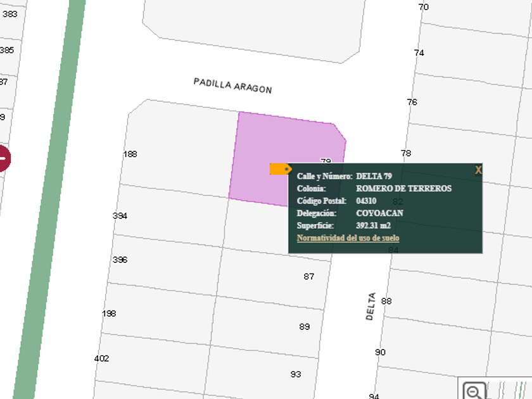Viewport: 532px width, 399px height.
Task: Click parcel number '93'
Action: click(x=296, y=374)
